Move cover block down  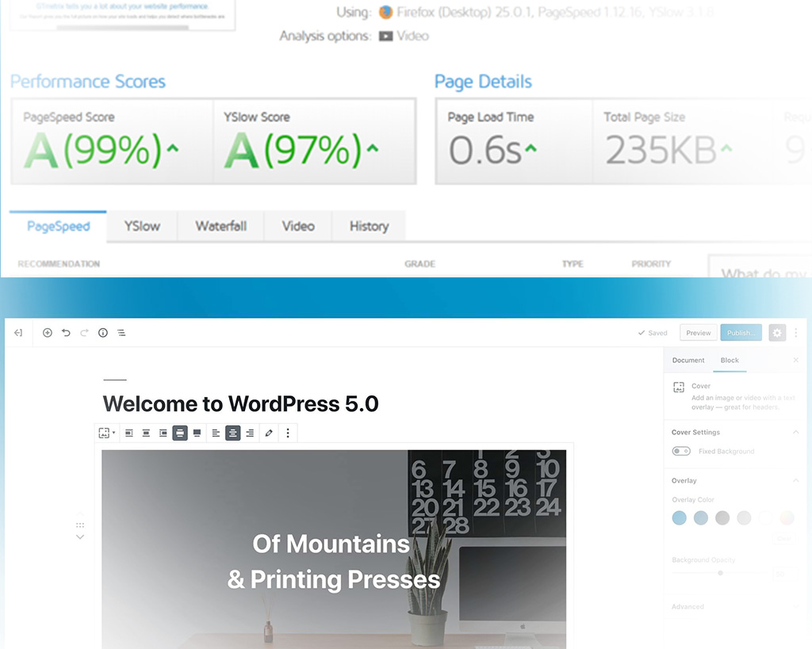(x=80, y=537)
